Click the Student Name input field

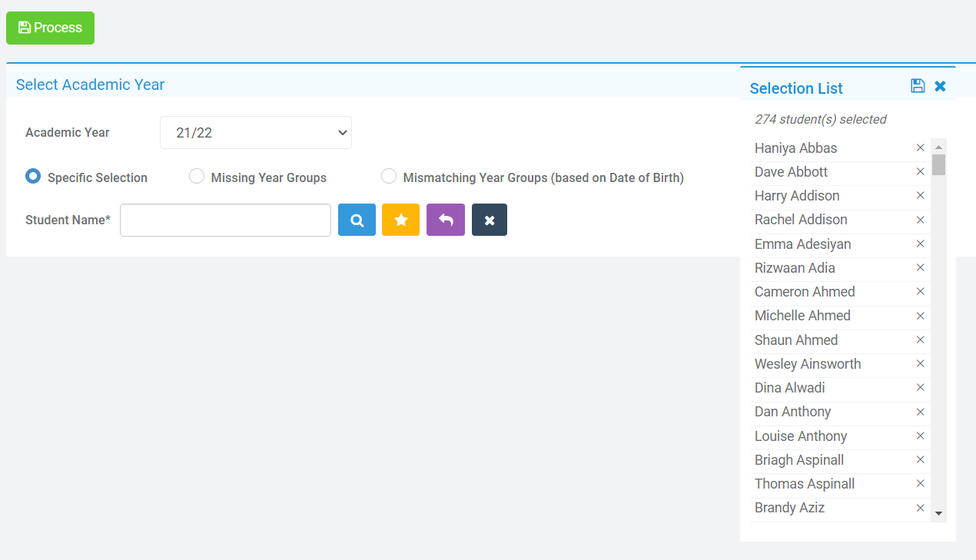[225, 220]
